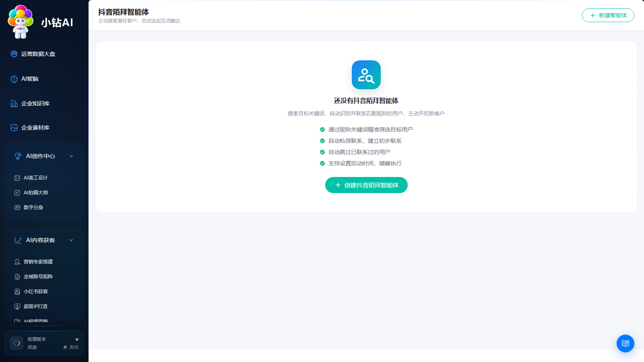Click the 小钻AI brand title
This screenshot has width=644, height=362.
tap(57, 23)
